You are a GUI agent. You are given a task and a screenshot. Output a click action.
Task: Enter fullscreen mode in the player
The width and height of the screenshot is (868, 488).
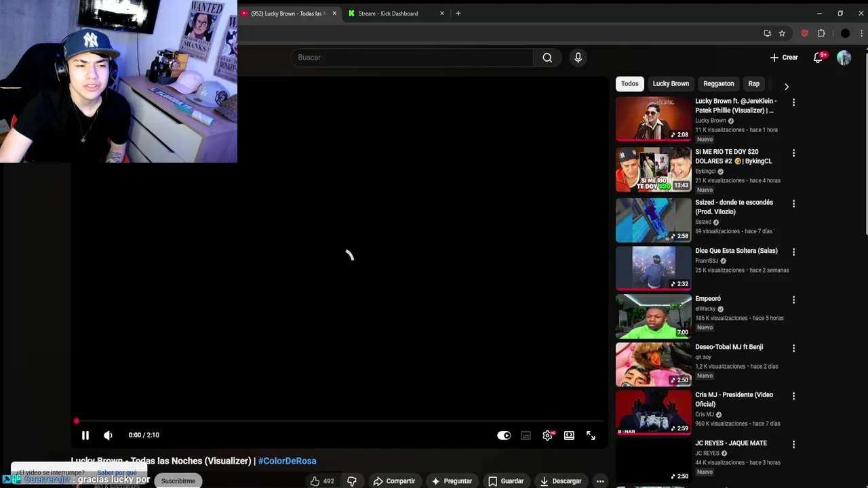591,436
